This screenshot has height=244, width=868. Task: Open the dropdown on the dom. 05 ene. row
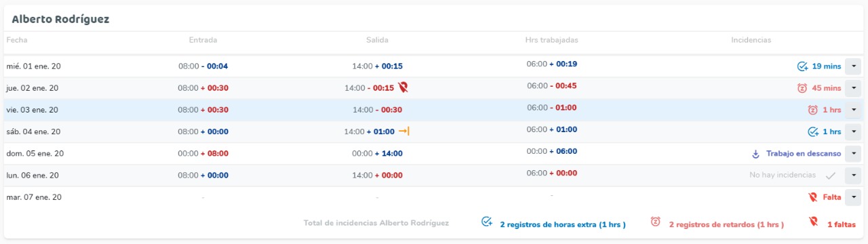(853, 154)
